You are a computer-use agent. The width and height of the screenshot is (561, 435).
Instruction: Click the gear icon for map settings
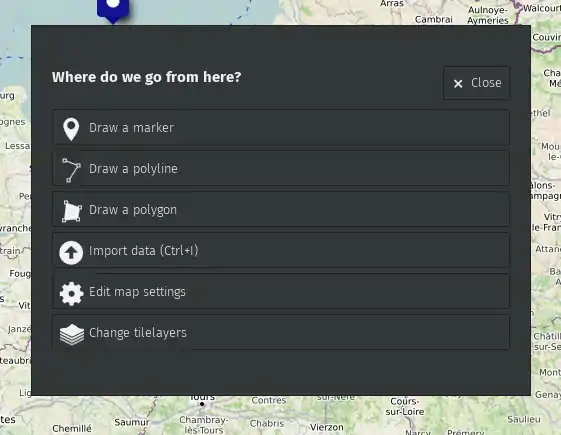tap(72, 294)
